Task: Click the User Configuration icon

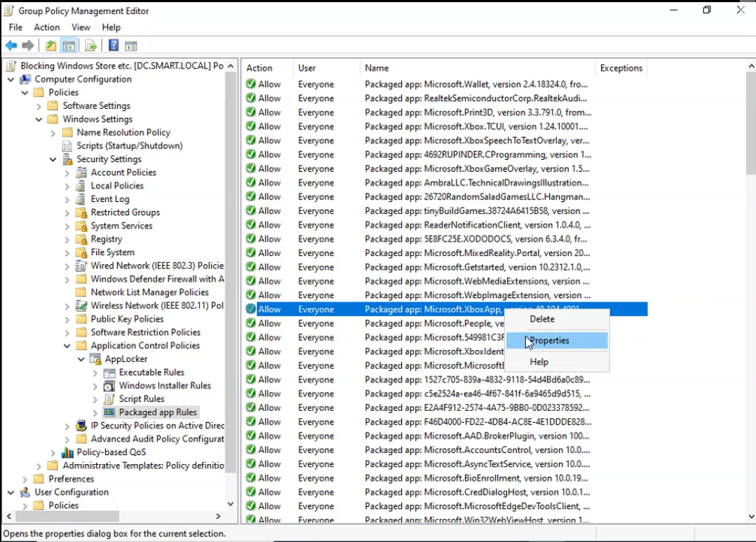Action: pyautogui.click(x=25, y=492)
